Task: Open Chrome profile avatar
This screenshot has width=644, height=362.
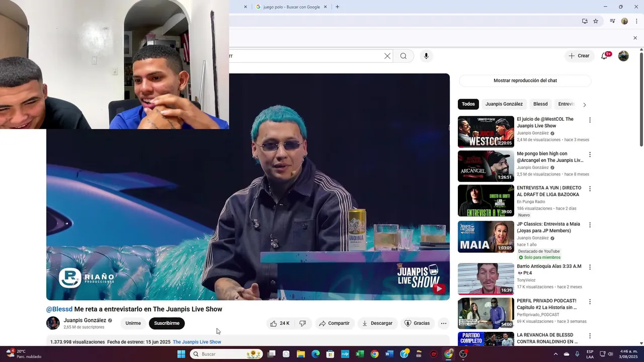Action: coord(624,21)
